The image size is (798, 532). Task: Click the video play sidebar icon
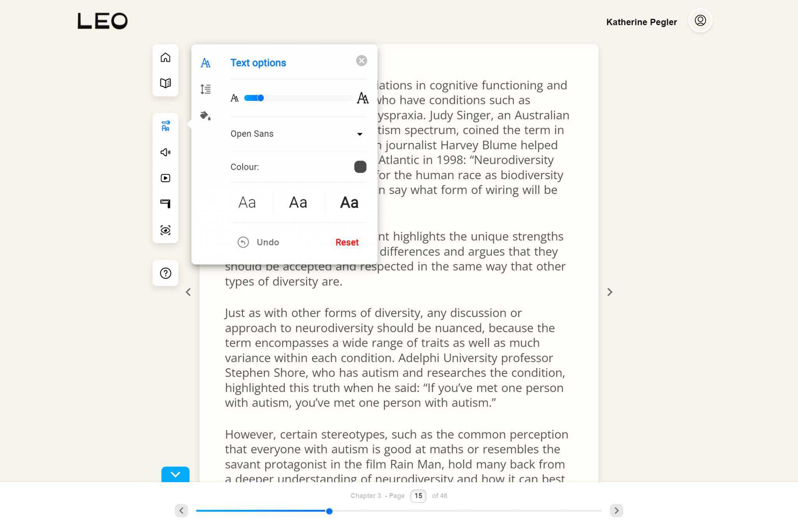(166, 178)
